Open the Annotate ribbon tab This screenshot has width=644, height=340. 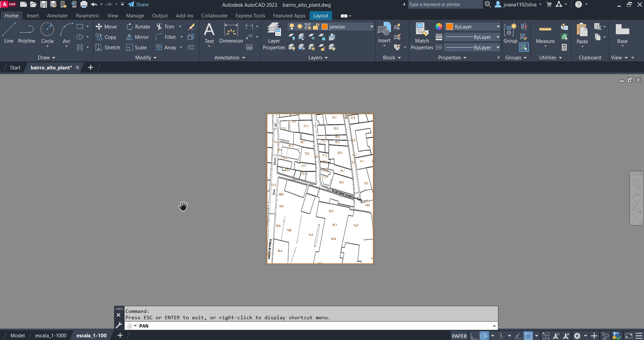point(57,16)
